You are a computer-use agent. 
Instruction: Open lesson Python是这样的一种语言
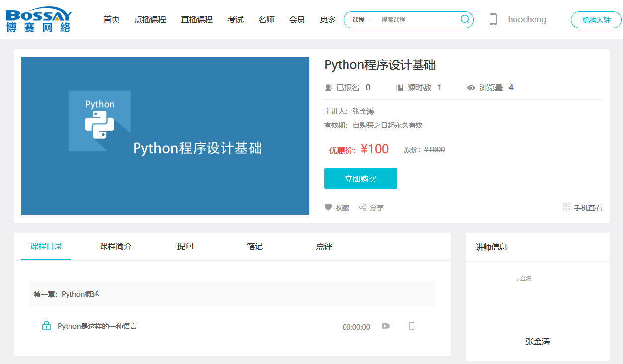(97, 326)
